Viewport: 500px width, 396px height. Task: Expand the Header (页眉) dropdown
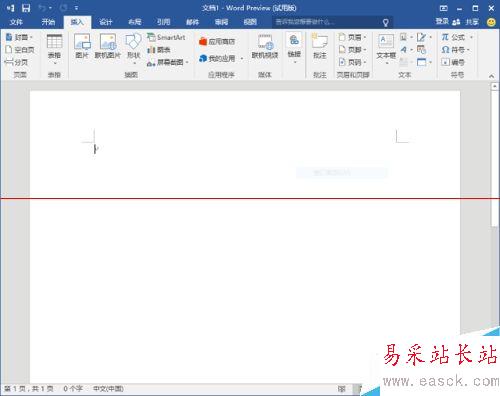(365, 37)
